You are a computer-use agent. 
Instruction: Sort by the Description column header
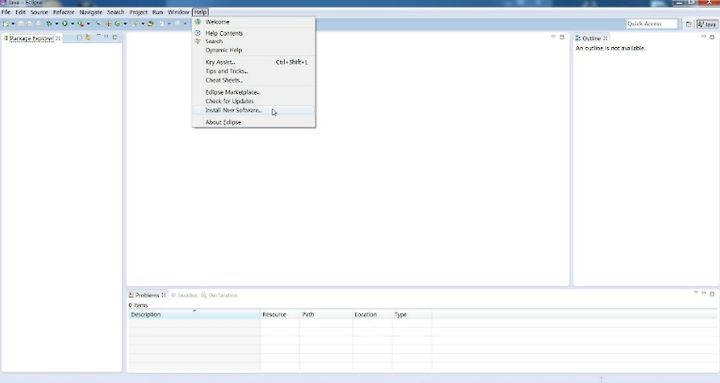pyautogui.click(x=194, y=315)
